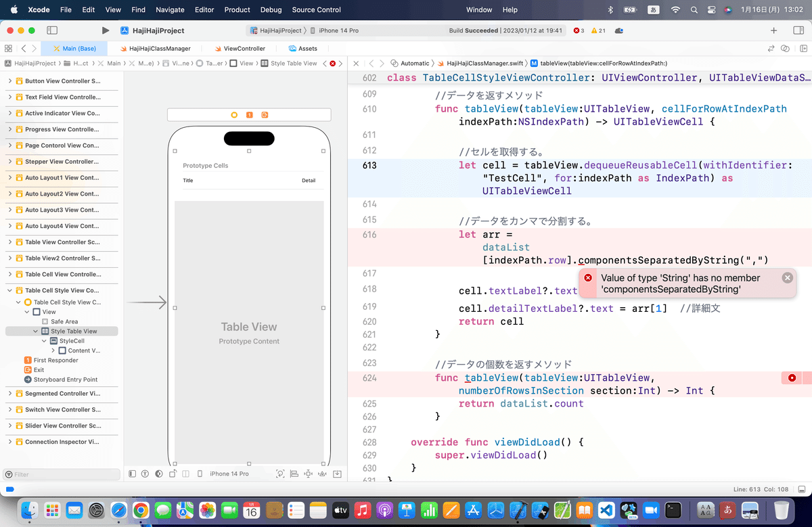Expand the Button View Controller scene
The width and height of the screenshot is (812, 527).
(10, 81)
